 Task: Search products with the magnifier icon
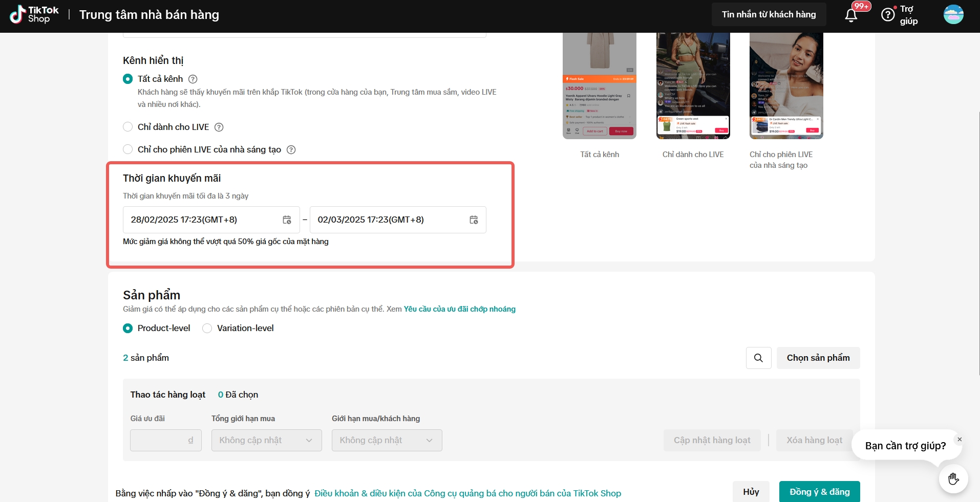(758, 358)
